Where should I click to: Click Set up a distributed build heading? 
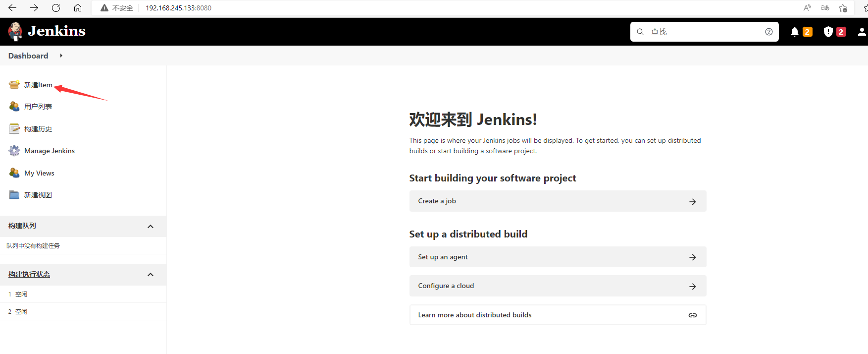468,234
